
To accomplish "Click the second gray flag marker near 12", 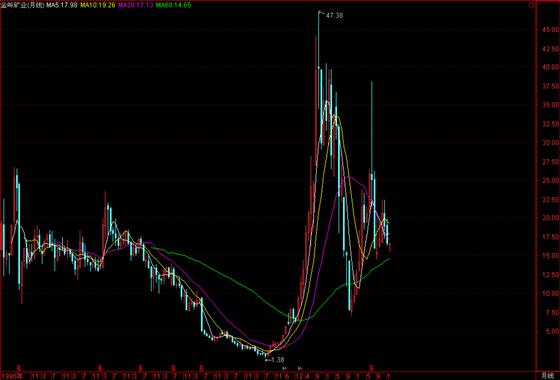I will coord(300,368).
